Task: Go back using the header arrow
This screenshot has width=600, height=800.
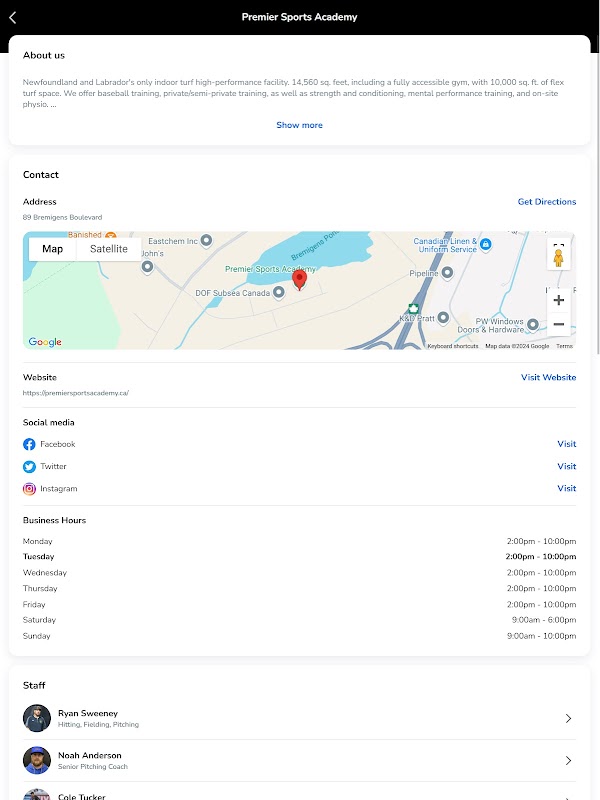Action: point(13,17)
